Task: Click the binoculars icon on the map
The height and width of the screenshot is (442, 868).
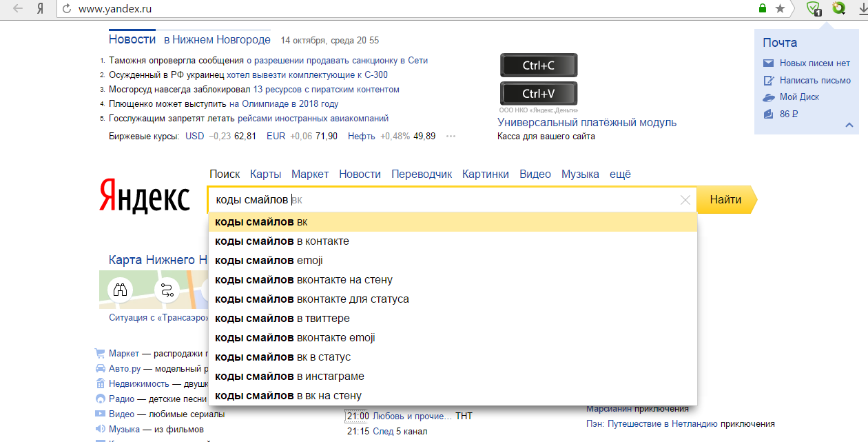Action: pos(121,290)
